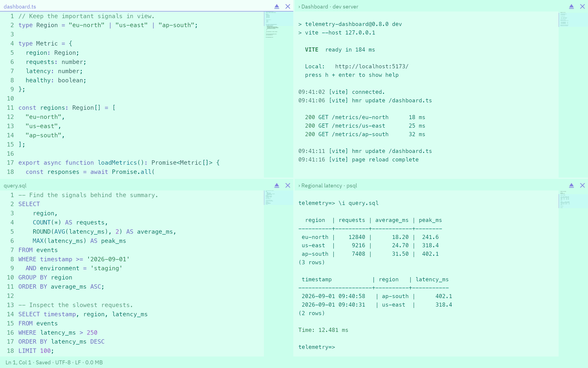
Task: Select the query.sql tab title
Action: [15, 185]
